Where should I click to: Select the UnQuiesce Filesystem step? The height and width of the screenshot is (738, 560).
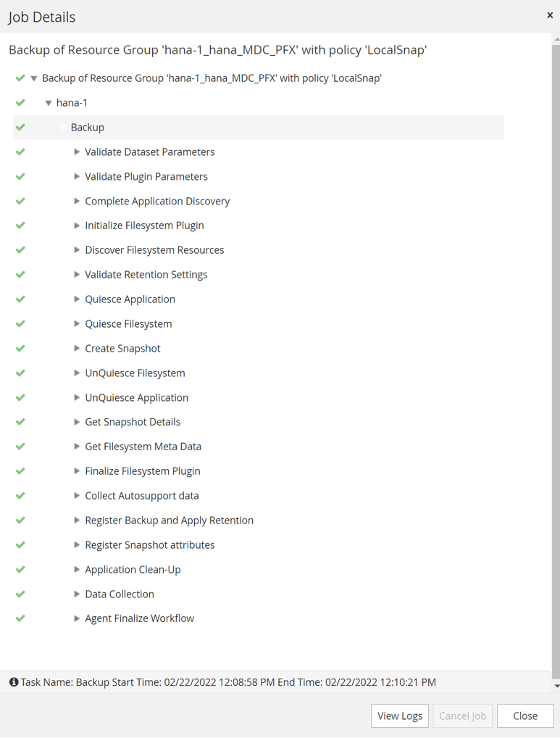point(135,373)
